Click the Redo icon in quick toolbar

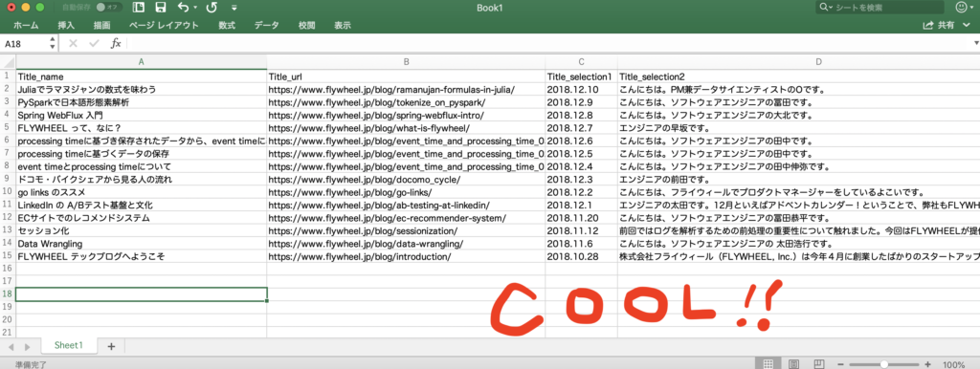pyautogui.click(x=212, y=8)
